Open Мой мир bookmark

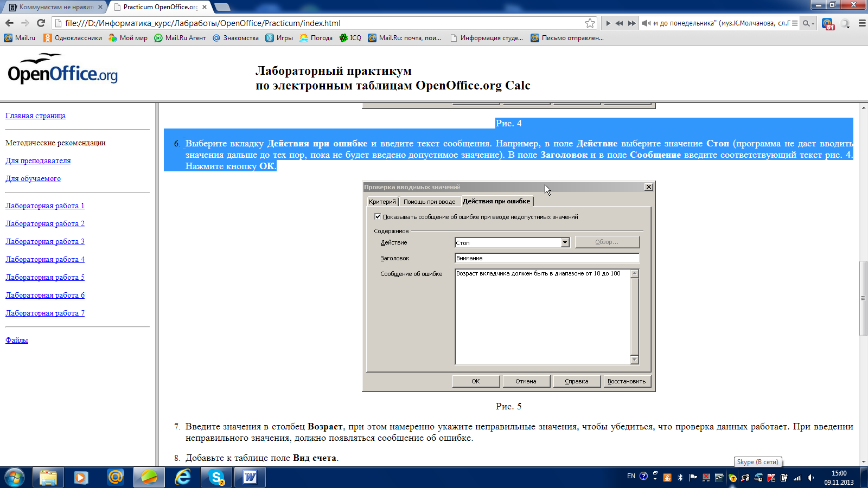(x=128, y=38)
